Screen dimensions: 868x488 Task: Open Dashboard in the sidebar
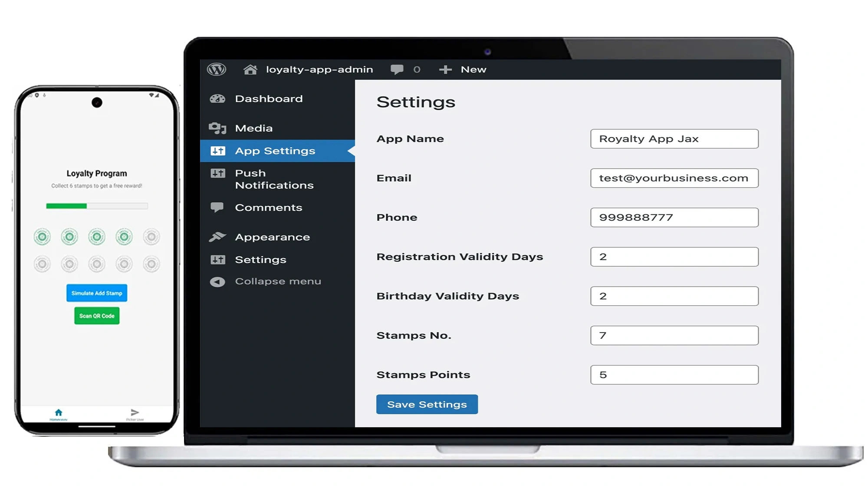point(269,99)
